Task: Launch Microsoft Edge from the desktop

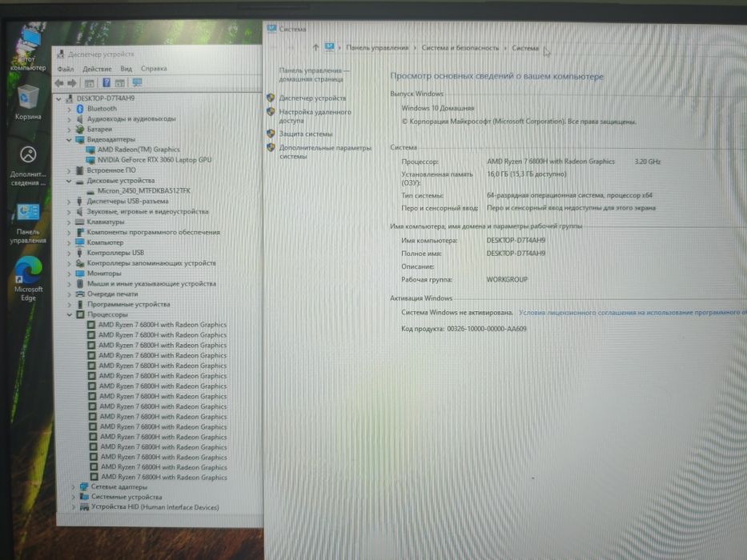Action: point(28,279)
